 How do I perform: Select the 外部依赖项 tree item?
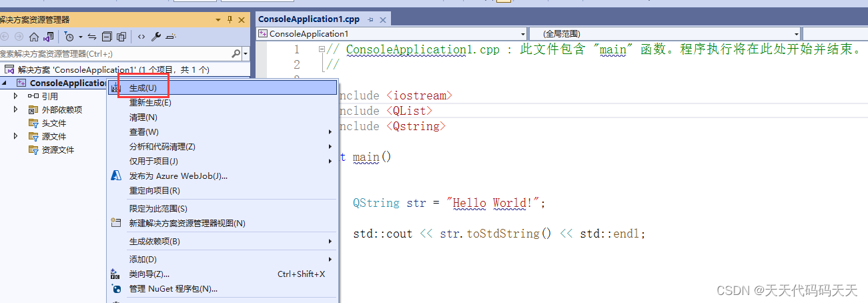[55, 109]
